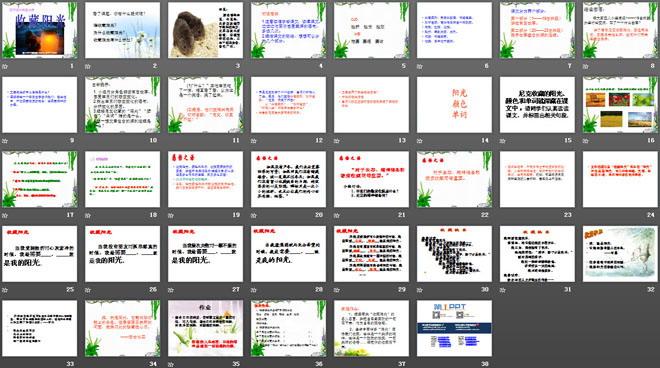Click the animation star under slide 14

click(x=419, y=141)
